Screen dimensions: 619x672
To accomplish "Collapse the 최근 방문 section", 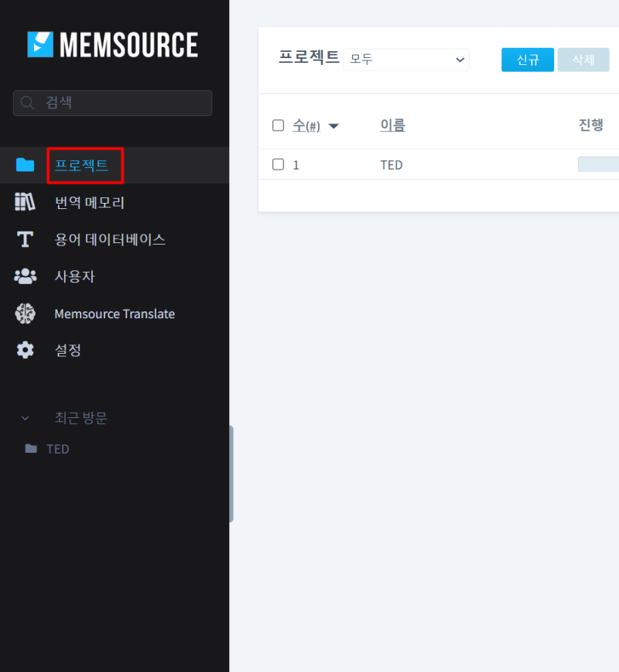I will pos(25,418).
